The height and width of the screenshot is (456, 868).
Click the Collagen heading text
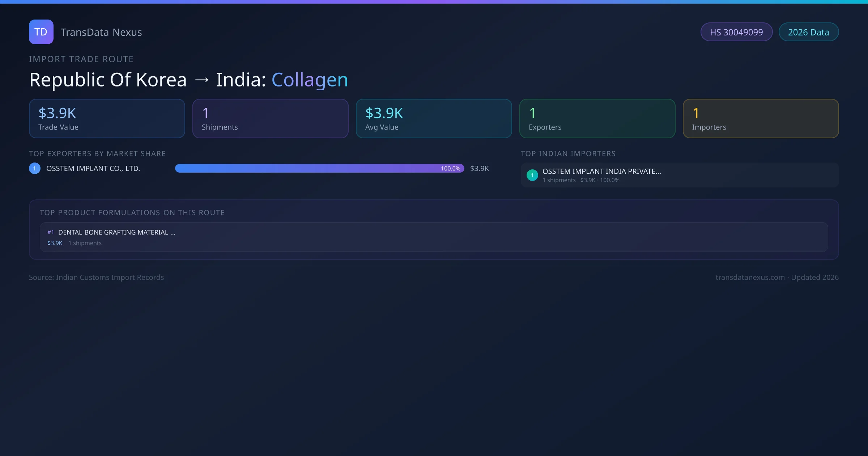[x=310, y=79]
